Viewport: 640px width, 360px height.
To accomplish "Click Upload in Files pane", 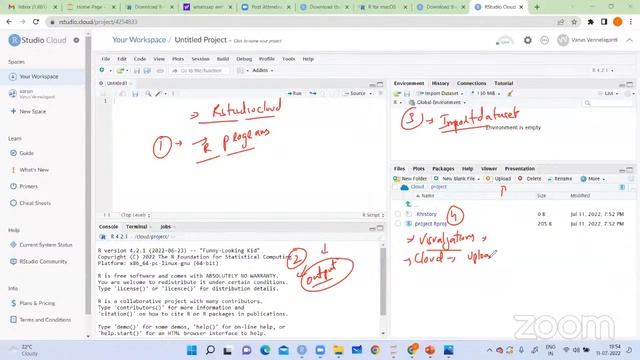I will tap(498, 179).
